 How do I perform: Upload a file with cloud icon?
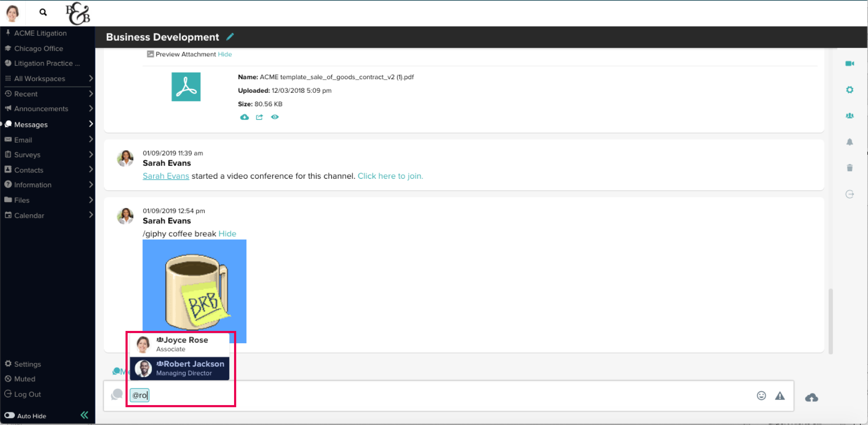click(812, 397)
